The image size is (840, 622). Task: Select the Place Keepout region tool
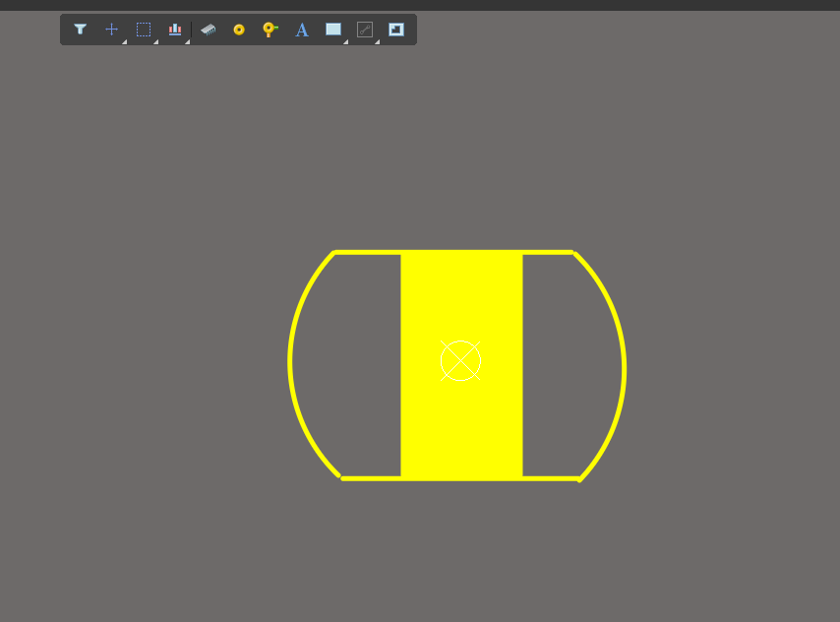coord(396,30)
